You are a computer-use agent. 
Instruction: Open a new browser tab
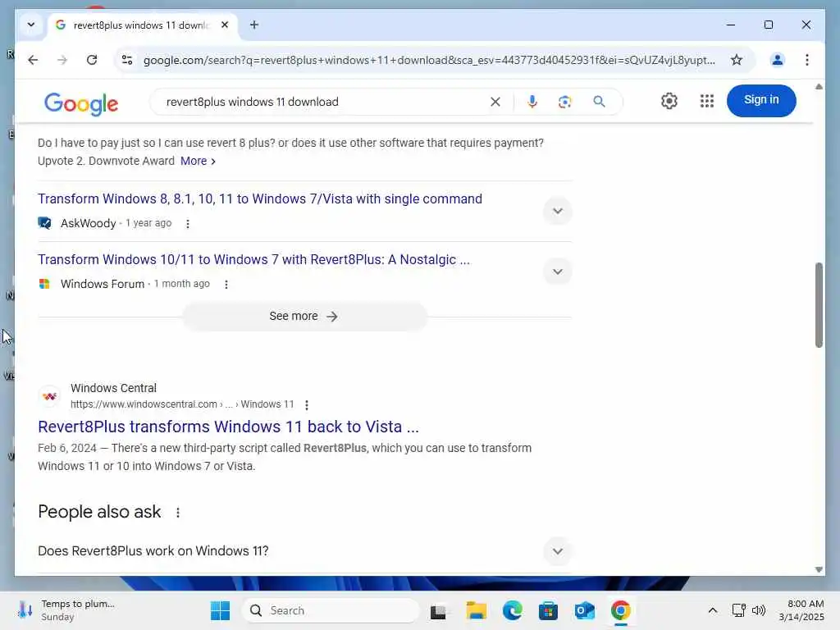click(x=254, y=25)
